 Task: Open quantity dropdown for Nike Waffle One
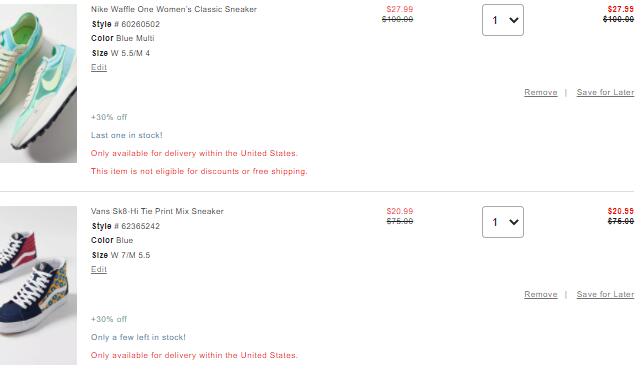[x=503, y=20]
